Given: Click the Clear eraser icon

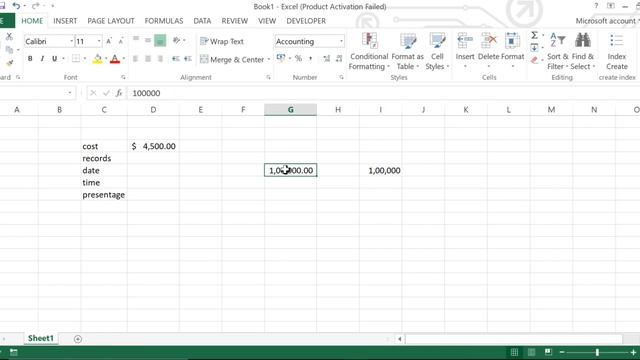Looking at the screenshot, I should coord(534,60).
